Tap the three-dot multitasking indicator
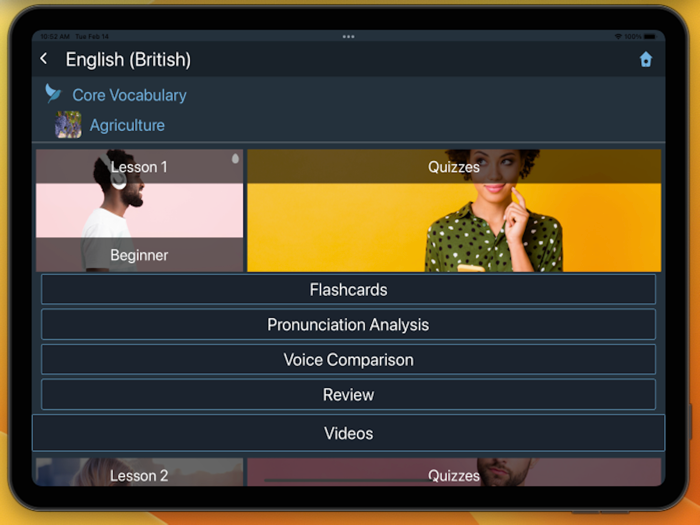The width and height of the screenshot is (700, 525). tap(348, 37)
